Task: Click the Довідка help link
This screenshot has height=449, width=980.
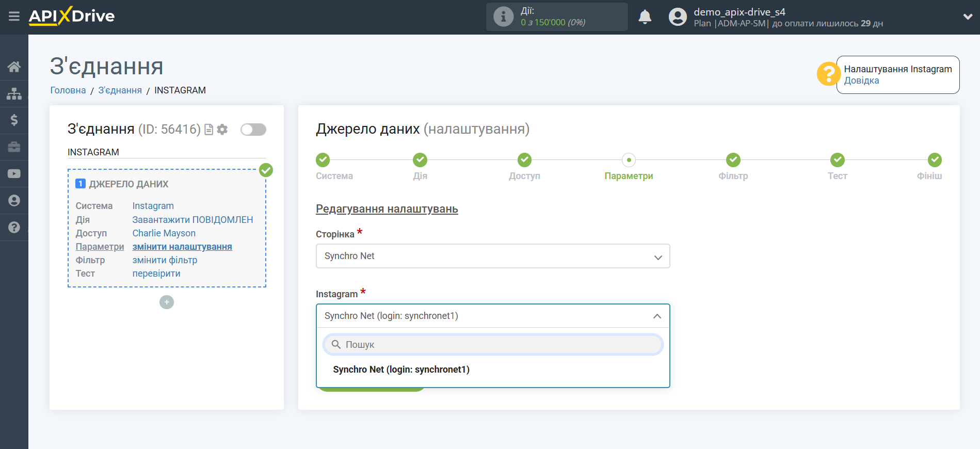Action: 861,81
